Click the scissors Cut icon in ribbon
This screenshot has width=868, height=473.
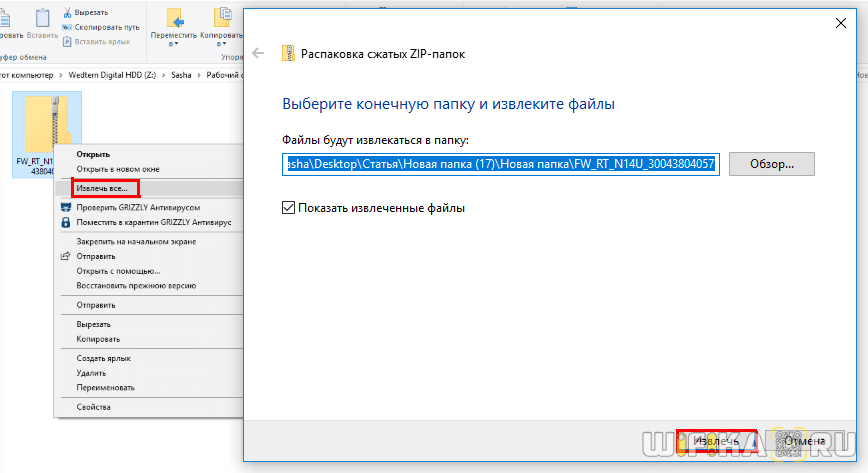click(x=66, y=12)
